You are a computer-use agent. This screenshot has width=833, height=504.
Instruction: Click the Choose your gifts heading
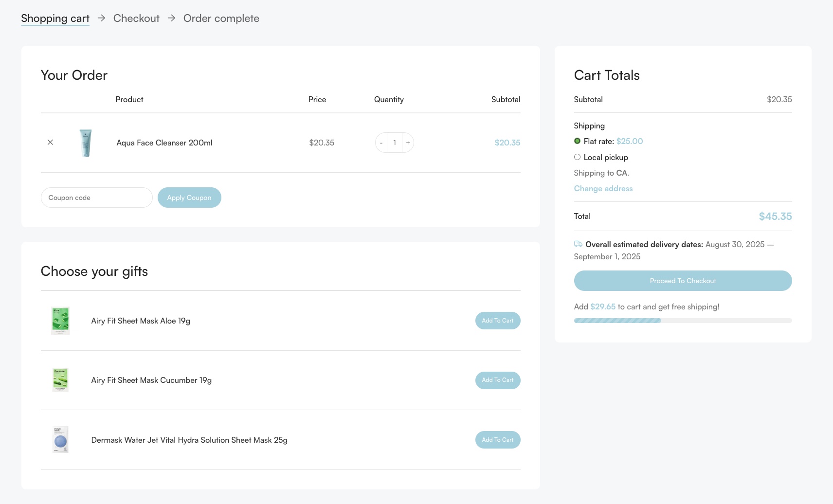coord(94,271)
